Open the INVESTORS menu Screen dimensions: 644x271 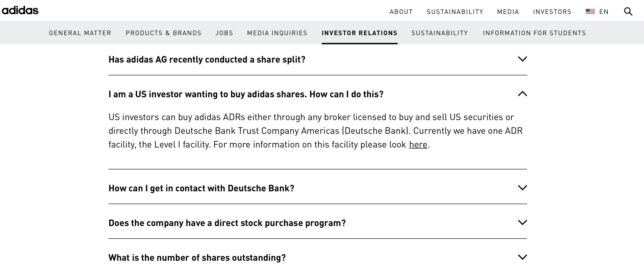click(x=552, y=11)
